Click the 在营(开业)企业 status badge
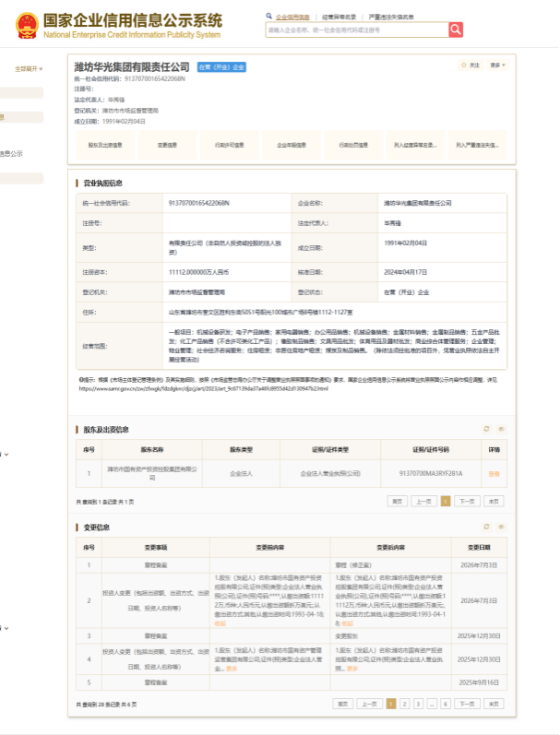The image size is (560, 735). tap(221, 67)
